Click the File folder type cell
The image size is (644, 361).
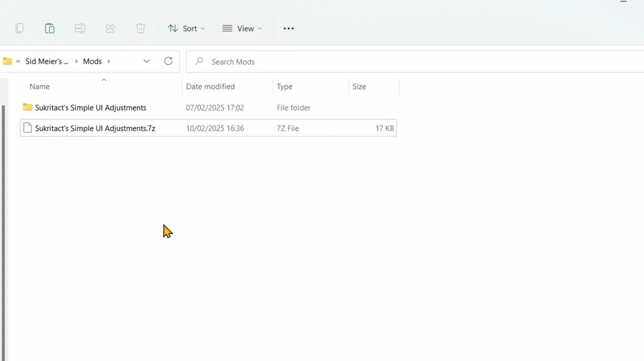point(294,107)
